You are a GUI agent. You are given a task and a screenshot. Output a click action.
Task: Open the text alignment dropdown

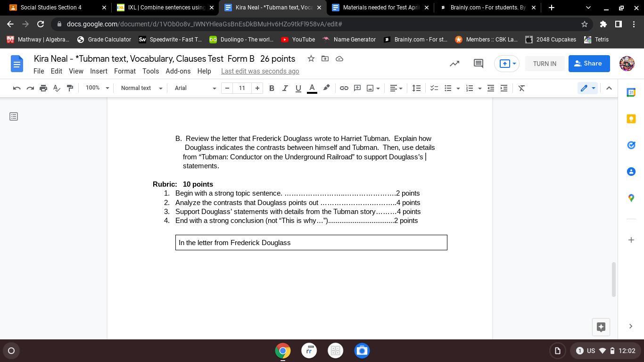point(397,88)
